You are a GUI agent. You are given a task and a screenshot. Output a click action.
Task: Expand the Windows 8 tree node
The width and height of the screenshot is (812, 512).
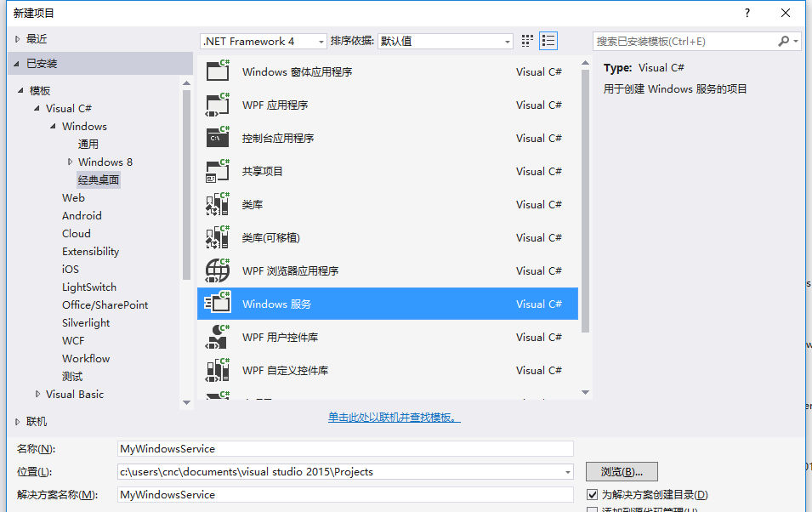click(x=70, y=162)
